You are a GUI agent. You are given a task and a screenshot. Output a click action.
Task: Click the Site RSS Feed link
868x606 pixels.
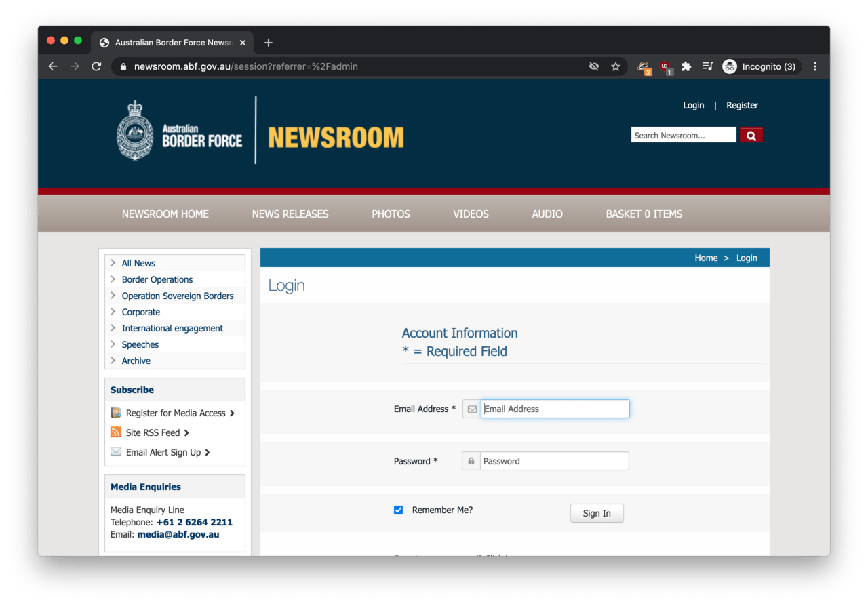coord(153,432)
